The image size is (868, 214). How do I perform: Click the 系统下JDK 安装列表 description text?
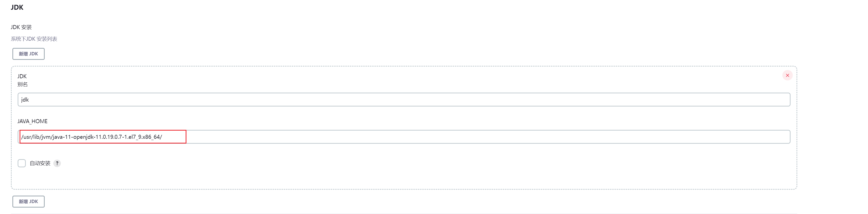tap(34, 39)
